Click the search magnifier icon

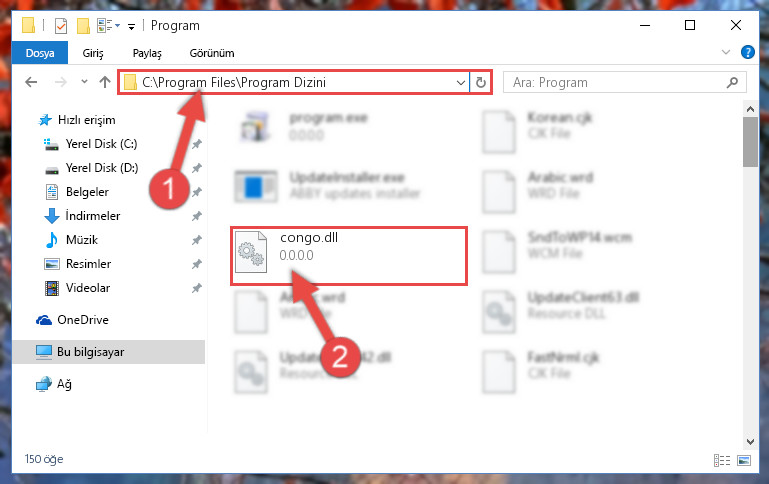pos(732,82)
